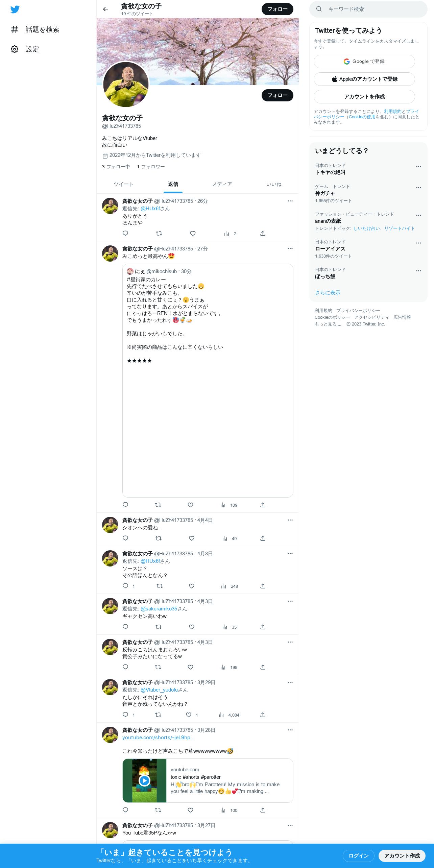Play the toxic #shorts YouTube card

click(x=144, y=780)
